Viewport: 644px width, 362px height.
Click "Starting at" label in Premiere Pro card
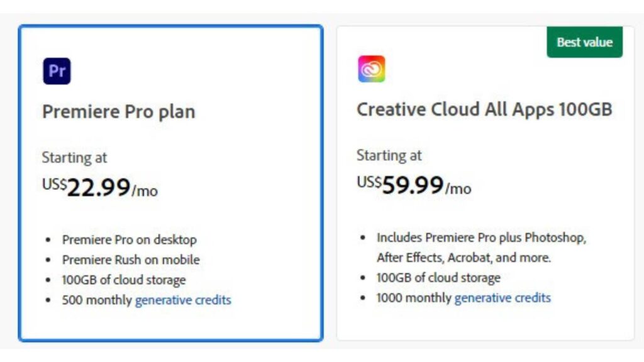coord(74,157)
